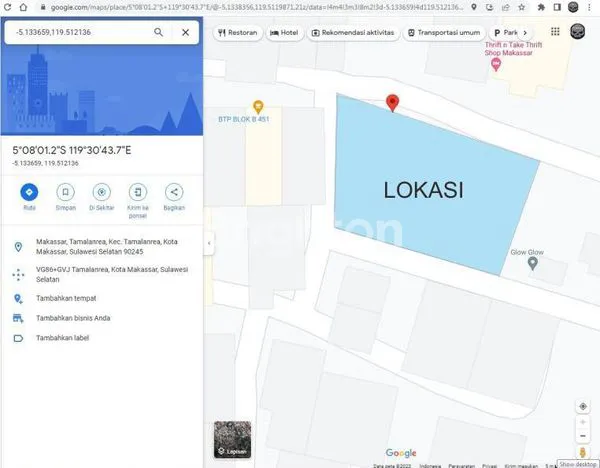
Task: Zoom out with the minus button
Action: [583, 436]
